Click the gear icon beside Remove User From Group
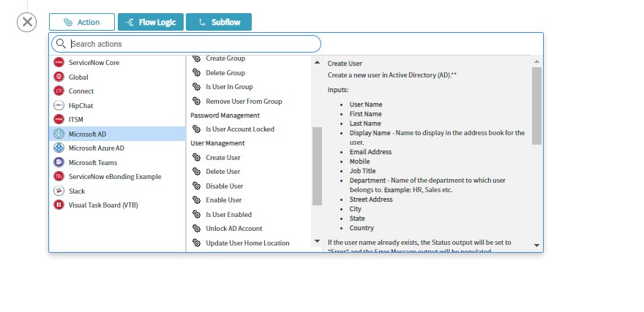This screenshot has height=312, width=644. point(197,102)
